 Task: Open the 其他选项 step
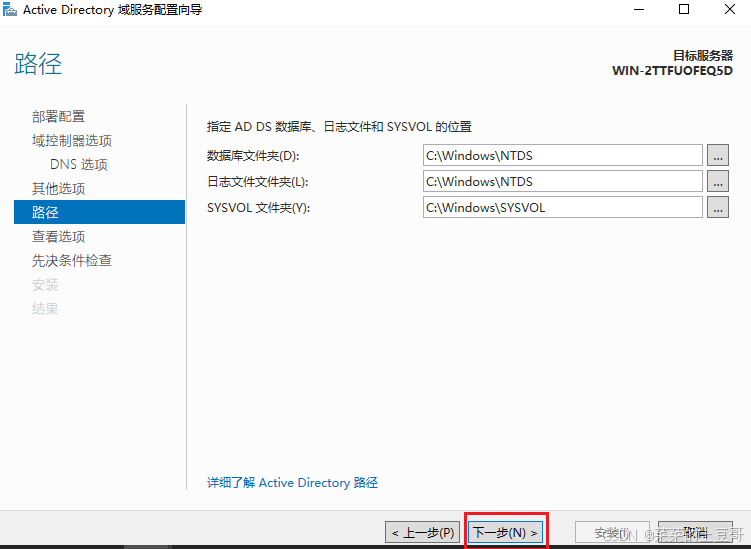(58, 188)
